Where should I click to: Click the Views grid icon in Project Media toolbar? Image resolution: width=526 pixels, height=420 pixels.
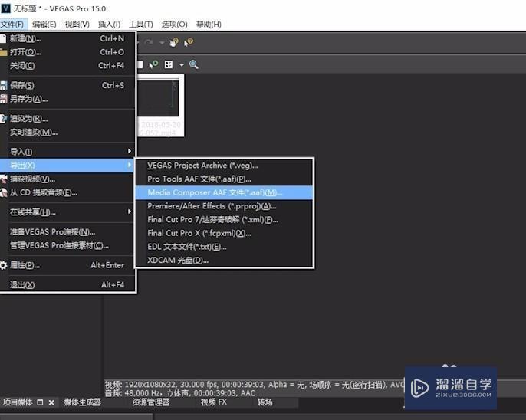(169, 64)
